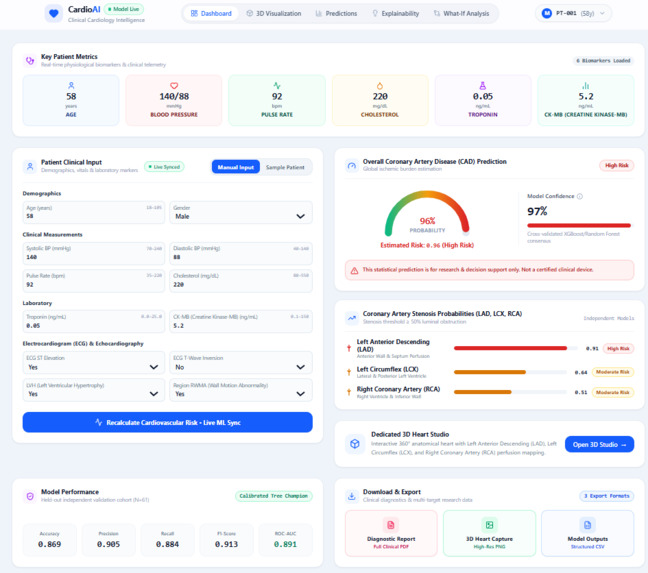648x573 pixels.
Task: Open the Gender dropdown showing Male
Action: (x=241, y=212)
